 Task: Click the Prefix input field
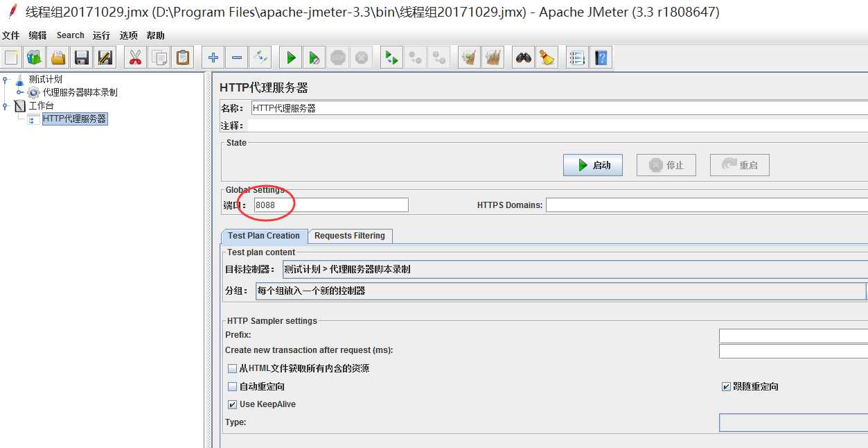coord(793,336)
